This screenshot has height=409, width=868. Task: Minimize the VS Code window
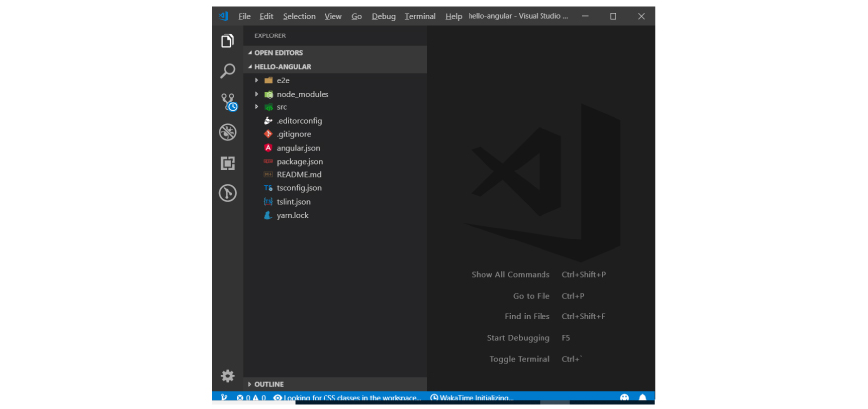coord(585,16)
